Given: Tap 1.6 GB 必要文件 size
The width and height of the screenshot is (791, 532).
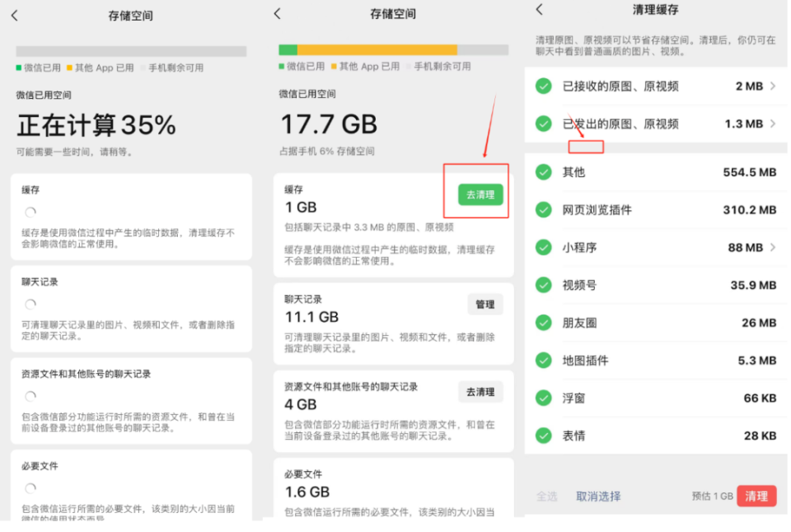Looking at the screenshot, I should coord(307,492).
